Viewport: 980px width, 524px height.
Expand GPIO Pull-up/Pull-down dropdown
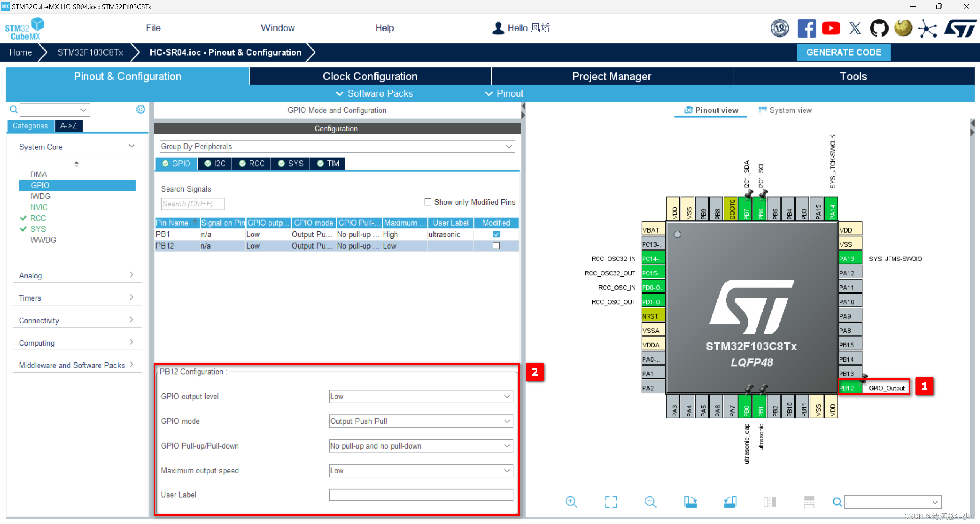coord(508,445)
